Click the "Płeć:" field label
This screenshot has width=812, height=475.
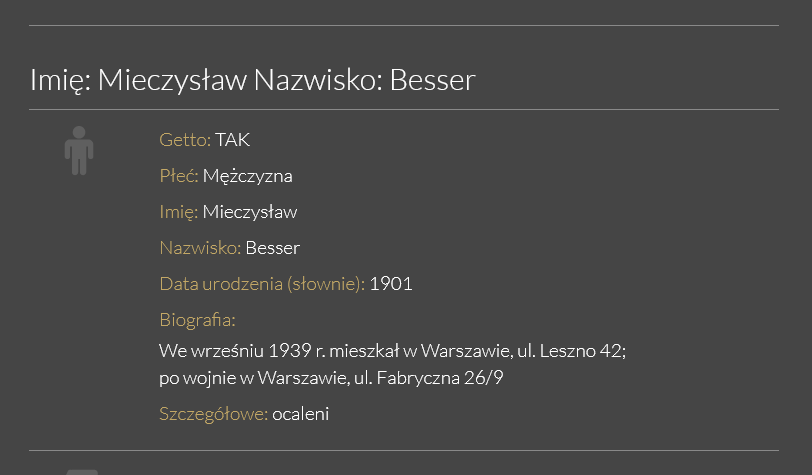[x=179, y=176]
